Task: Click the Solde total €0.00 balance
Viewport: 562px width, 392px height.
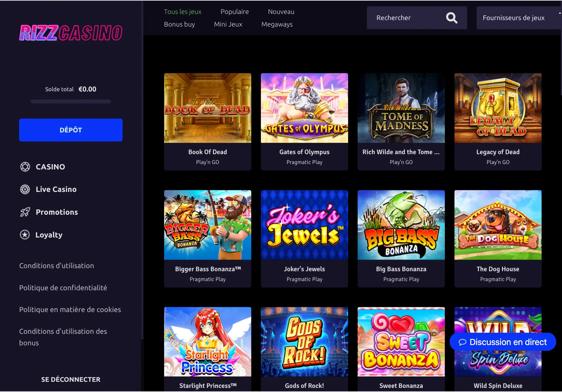Action: 71,89
